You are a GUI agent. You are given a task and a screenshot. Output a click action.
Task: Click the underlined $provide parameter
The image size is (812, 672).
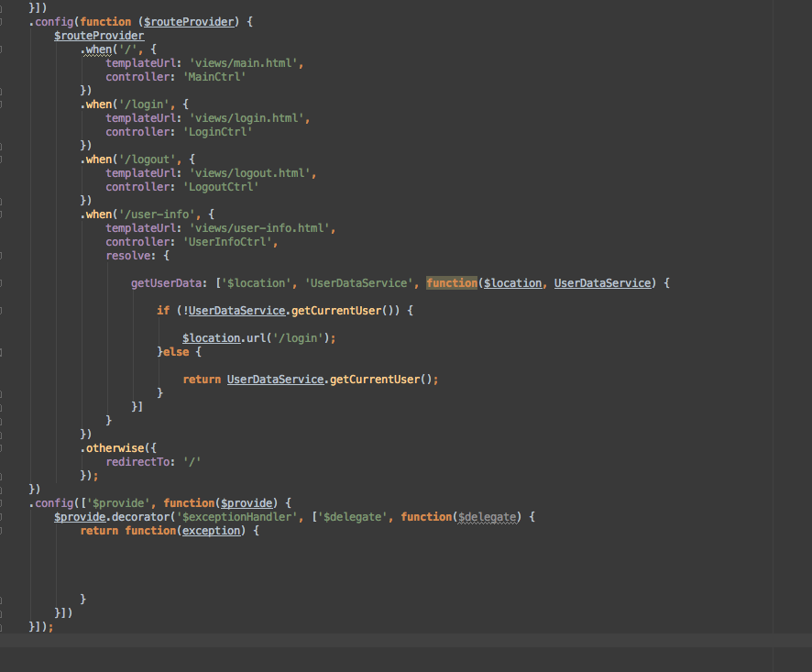click(x=246, y=502)
